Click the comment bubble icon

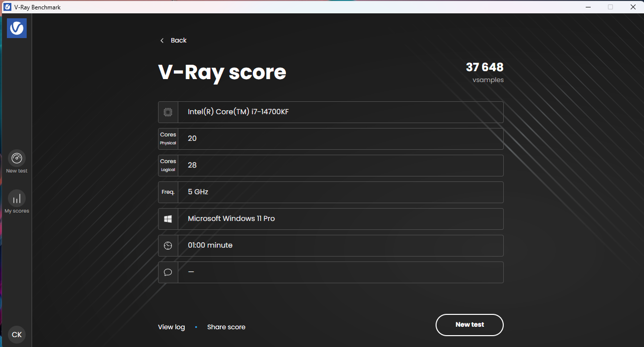click(x=168, y=272)
